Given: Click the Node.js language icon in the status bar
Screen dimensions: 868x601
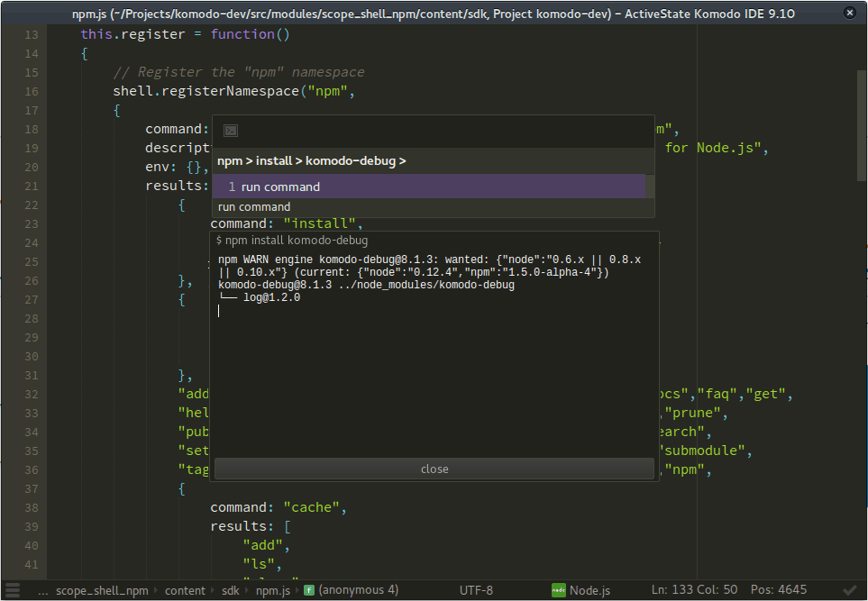Looking at the screenshot, I should pos(559,590).
